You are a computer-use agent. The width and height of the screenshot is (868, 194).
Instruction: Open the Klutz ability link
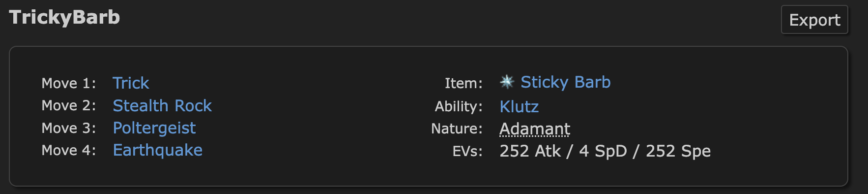tap(519, 106)
